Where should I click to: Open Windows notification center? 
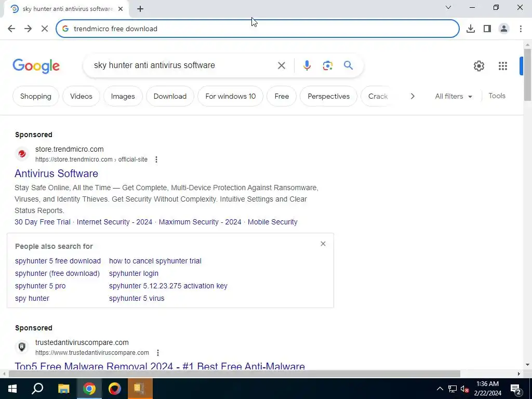coord(516,389)
